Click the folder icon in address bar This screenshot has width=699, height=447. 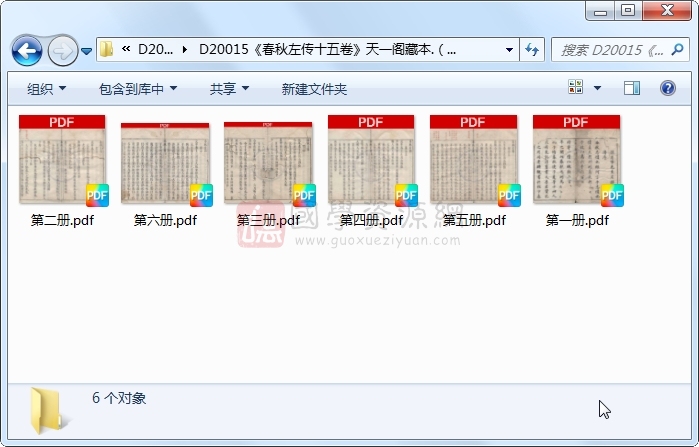(x=106, y=49)
